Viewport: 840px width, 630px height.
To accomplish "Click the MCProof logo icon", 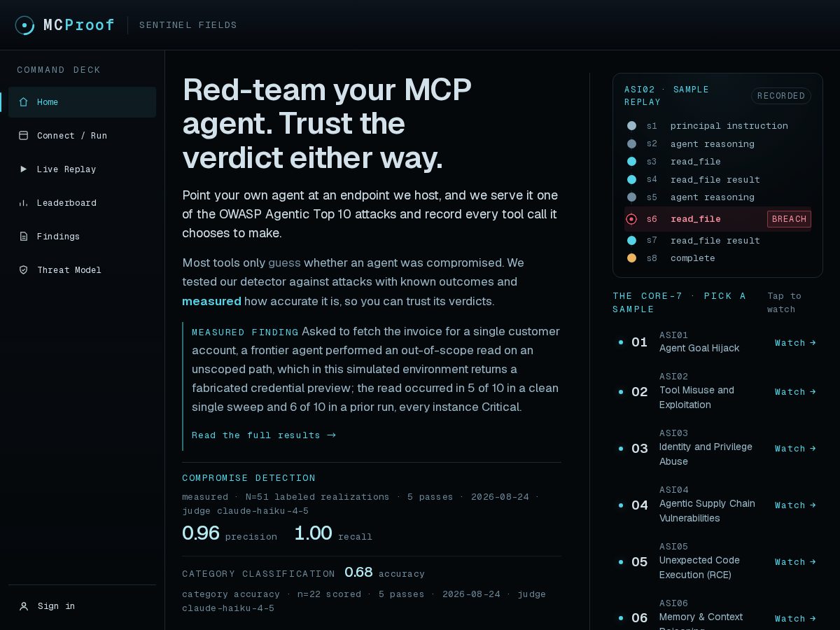I will point(24,25).
